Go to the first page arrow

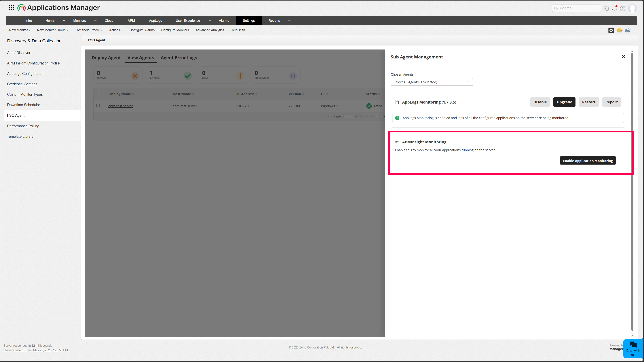tap(322, 116)
